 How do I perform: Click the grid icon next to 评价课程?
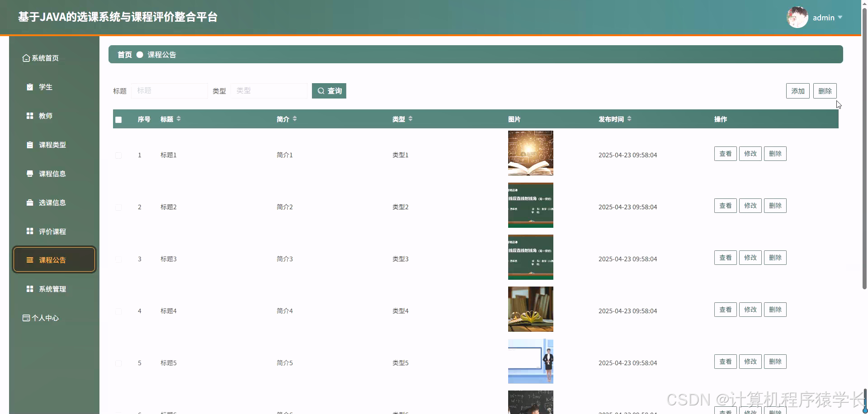(x=30, y=231)
